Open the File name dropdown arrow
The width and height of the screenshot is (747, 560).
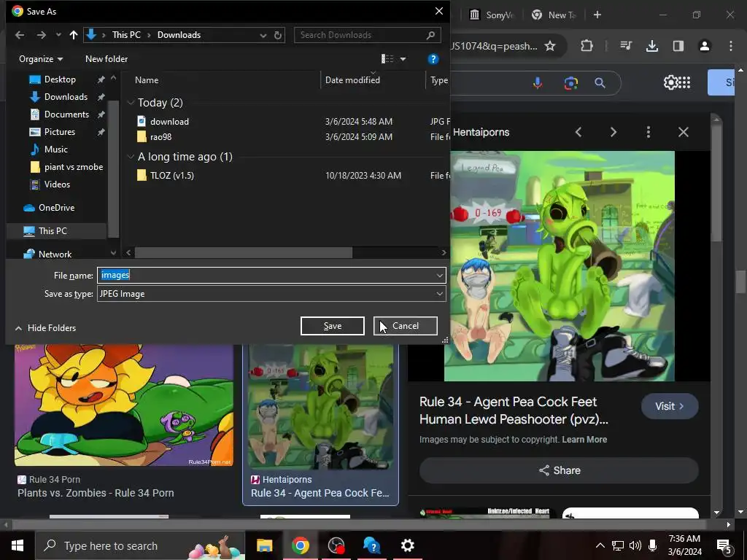click(439, 275)
